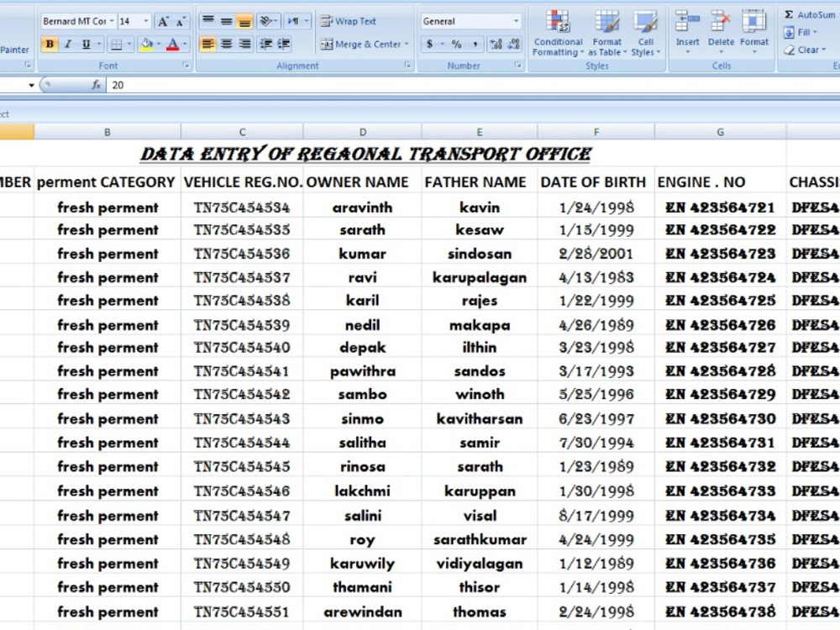Open the Font dialog launcher

coord(186,66)
